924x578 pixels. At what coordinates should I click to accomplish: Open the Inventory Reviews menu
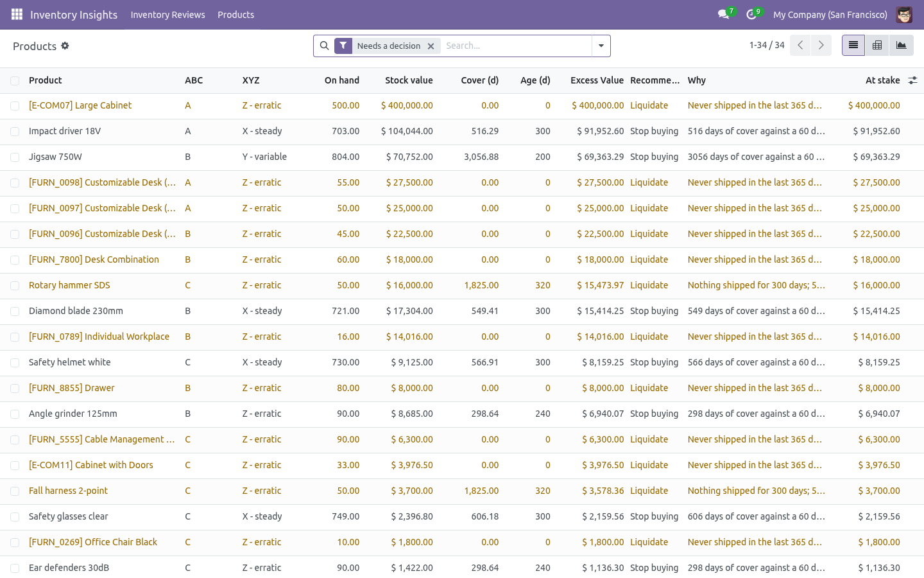(168, 14)
